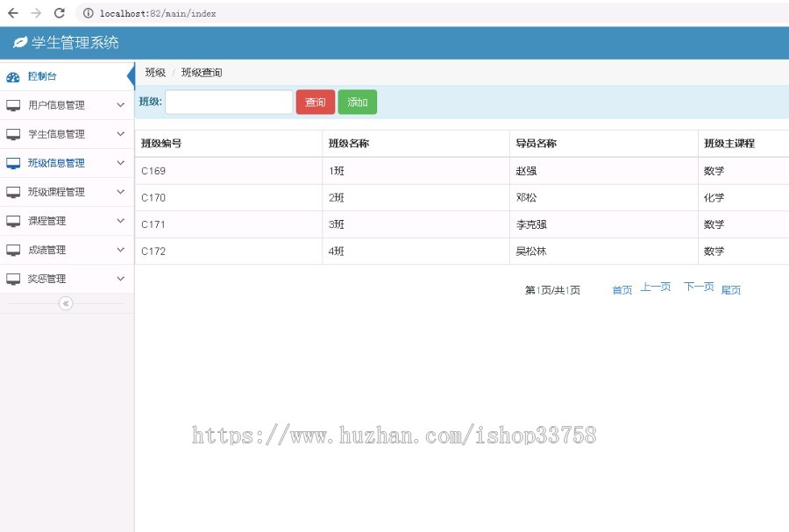Expand 班级信息管理 chevron
This screenshot has height=532, width=789.
tap(121, 163)
